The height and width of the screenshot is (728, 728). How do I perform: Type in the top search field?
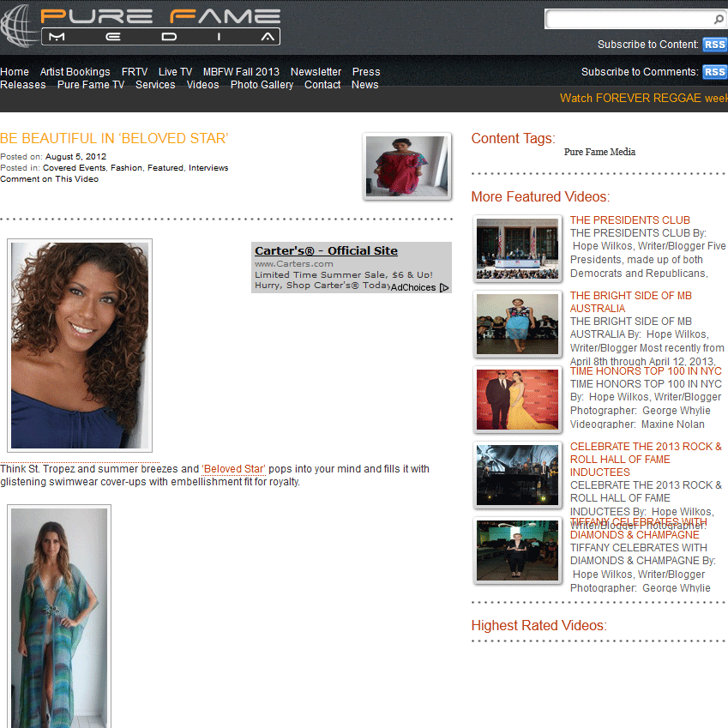(x=629, y=19)
